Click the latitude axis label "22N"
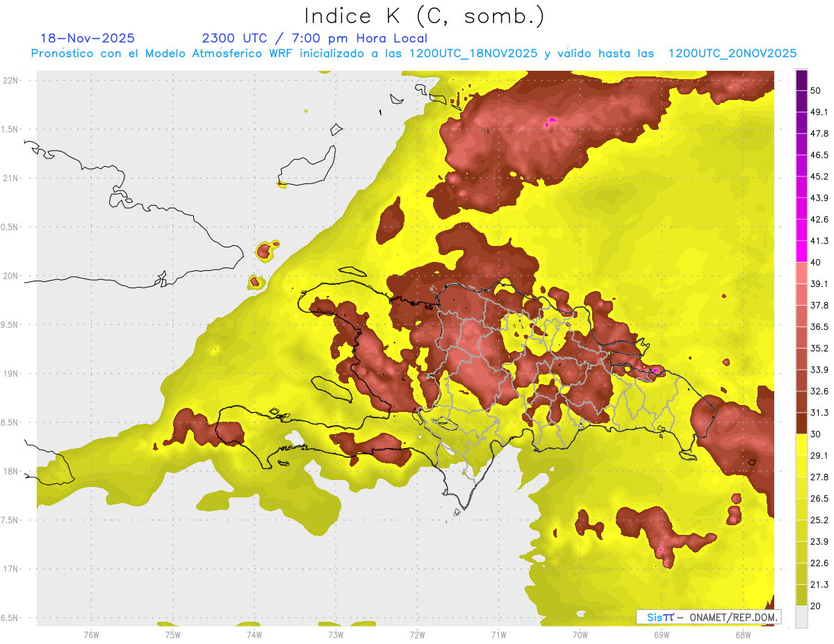Screen dimensions: 834x644 [11, 81]
